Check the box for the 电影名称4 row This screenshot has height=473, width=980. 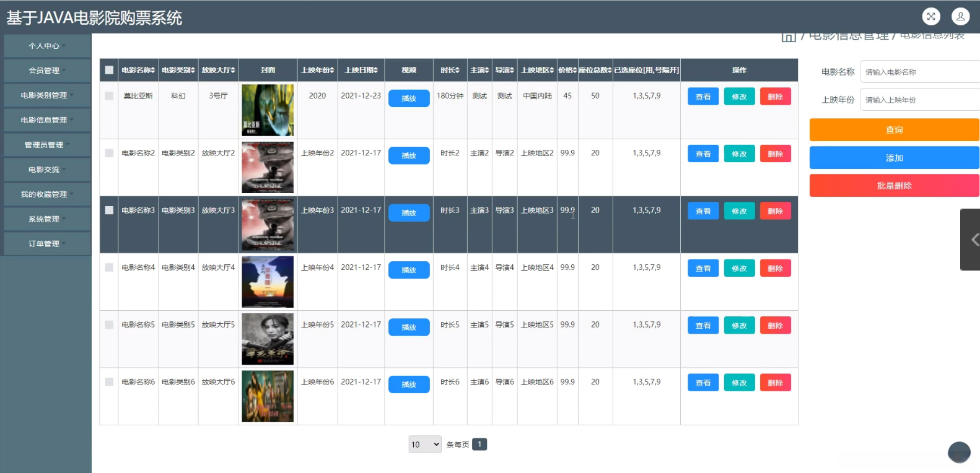(109, 267)
